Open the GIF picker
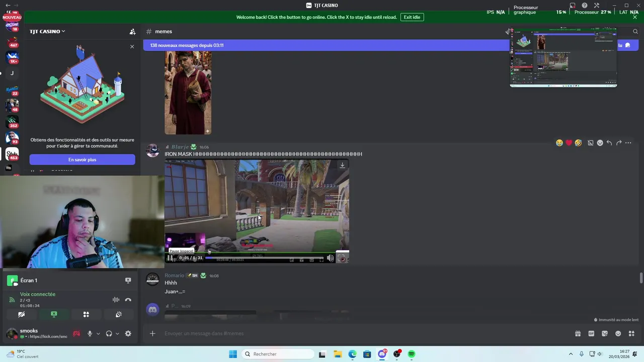 click(591, 333)
